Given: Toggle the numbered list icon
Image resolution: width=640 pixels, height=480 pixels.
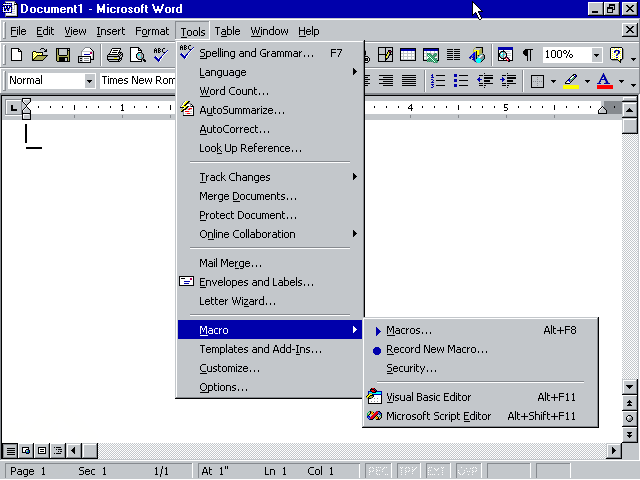Looking at the screenshot, I should (438, 80).
